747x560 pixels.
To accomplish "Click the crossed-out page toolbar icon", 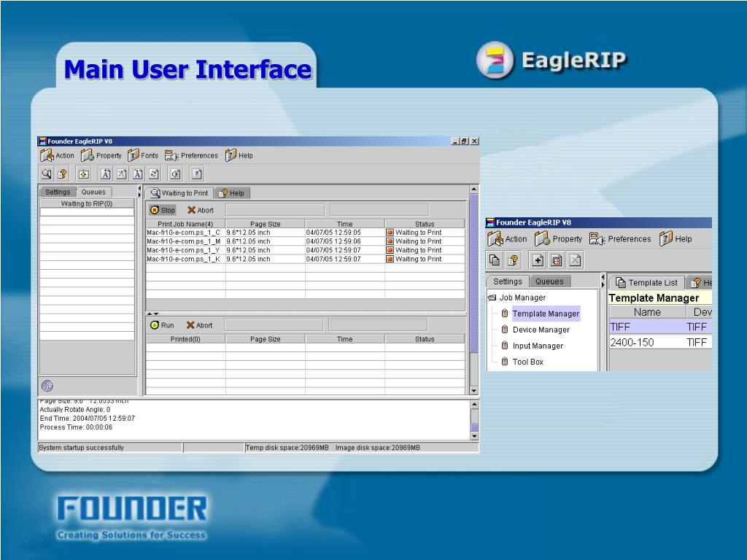I will pos(122,174).
